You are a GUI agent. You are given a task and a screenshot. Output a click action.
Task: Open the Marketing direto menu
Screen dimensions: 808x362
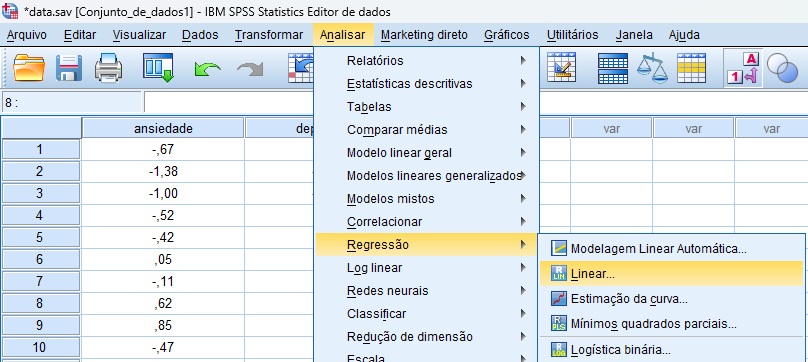pyautogui.click(x=424, y=35)
